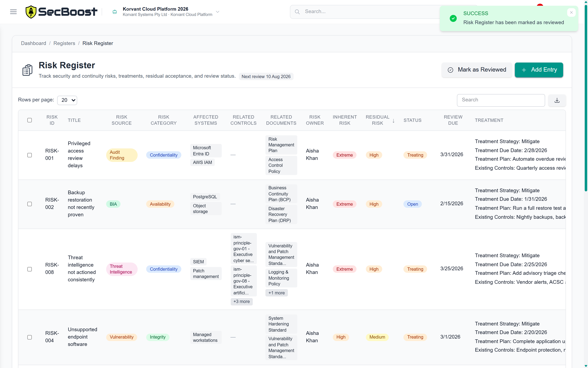Download the register with export icon
This screenshot has height=368, width=588.
click(x=557, y=100)
